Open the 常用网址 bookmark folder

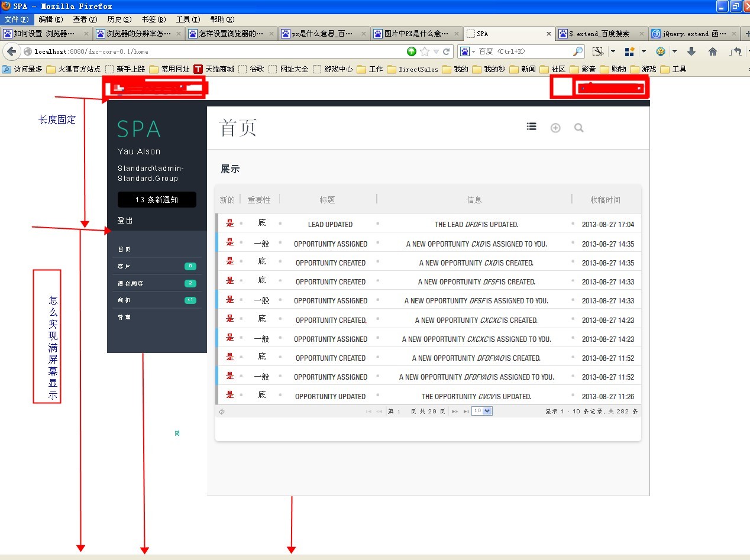pyautogui.click(x=169, y=69)
